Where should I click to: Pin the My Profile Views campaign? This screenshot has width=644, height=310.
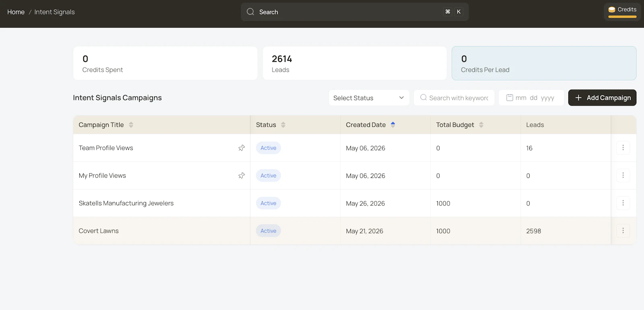point(242,176)
